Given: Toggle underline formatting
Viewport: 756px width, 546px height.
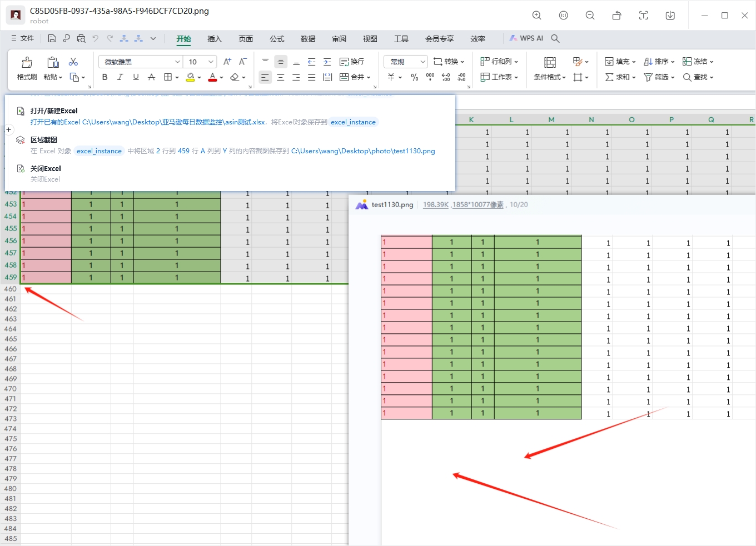Looking at the screenshot, I should 136,77.
